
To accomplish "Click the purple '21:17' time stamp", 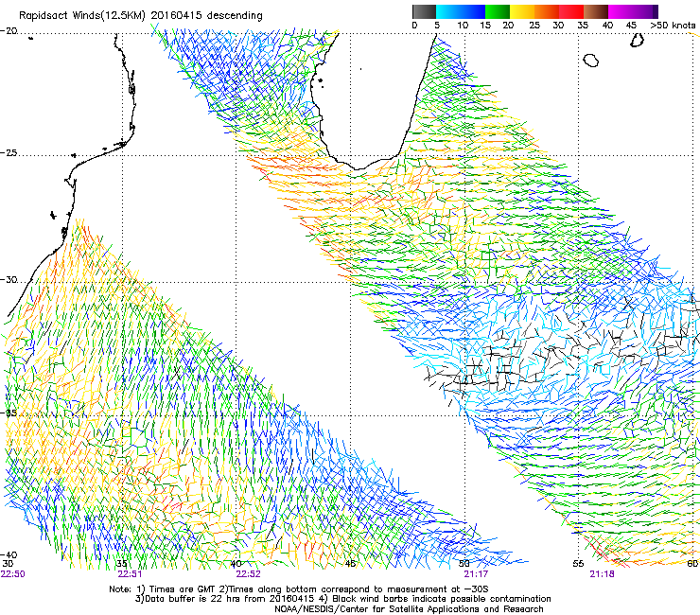I will coord(476,574).
